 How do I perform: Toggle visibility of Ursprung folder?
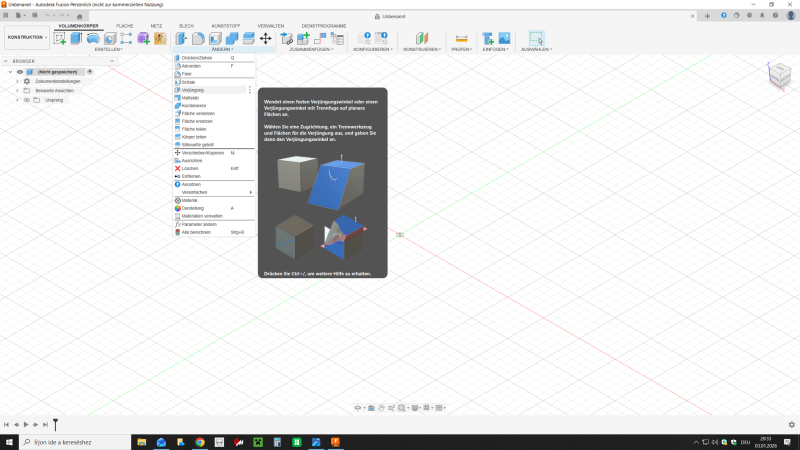27,100
